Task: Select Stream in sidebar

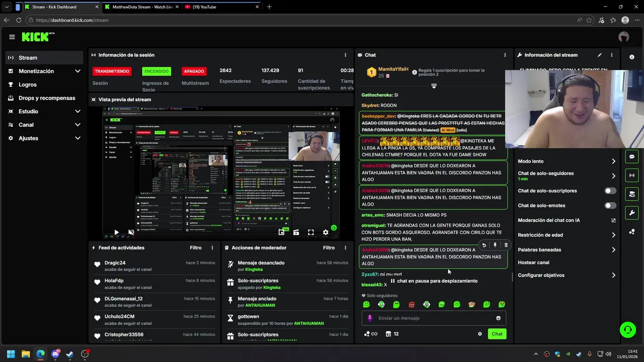Action: [44, 58]
